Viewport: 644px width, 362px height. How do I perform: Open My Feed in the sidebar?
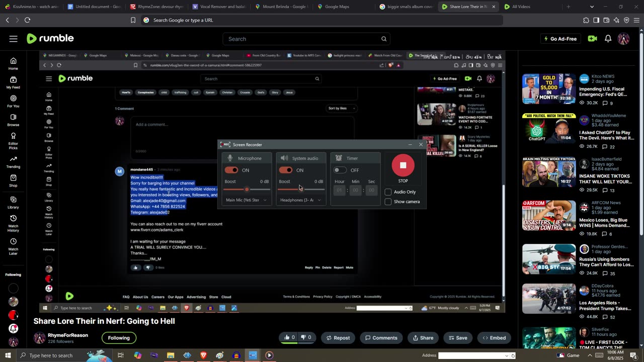13,82
